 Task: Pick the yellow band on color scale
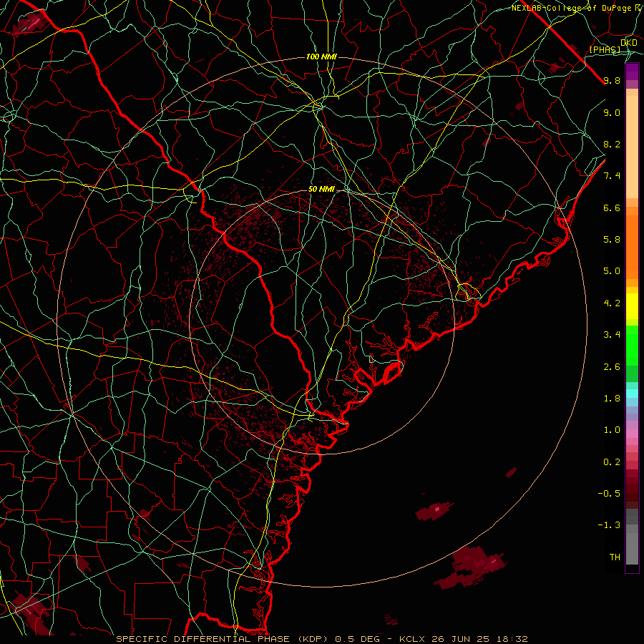click(x=632, y=306)
